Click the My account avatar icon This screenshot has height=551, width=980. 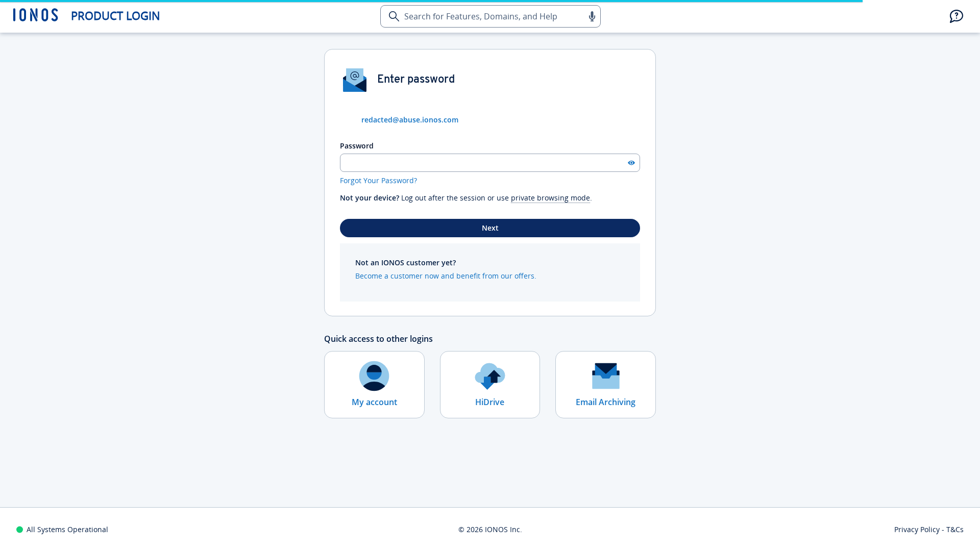[x=374, y=376]
